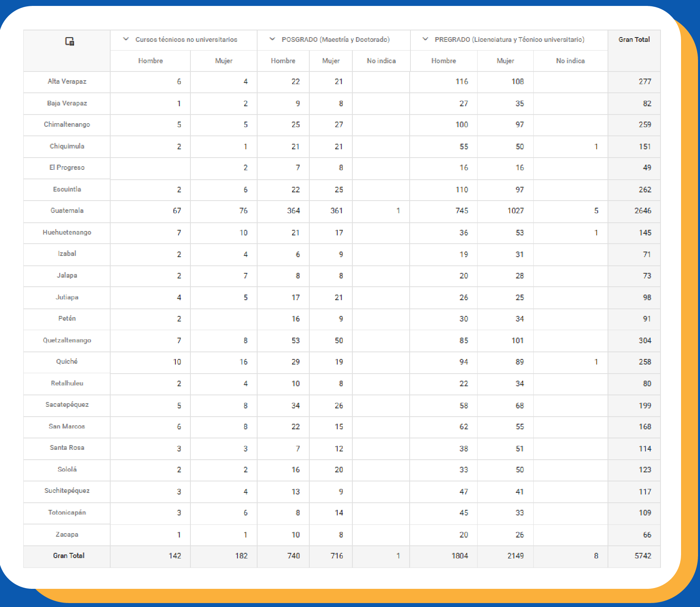This screenshot has height=607, width=700.
Task: Click Guatemala Cursos técnicos Mujer value 76
Action: [x=243, y=211]
